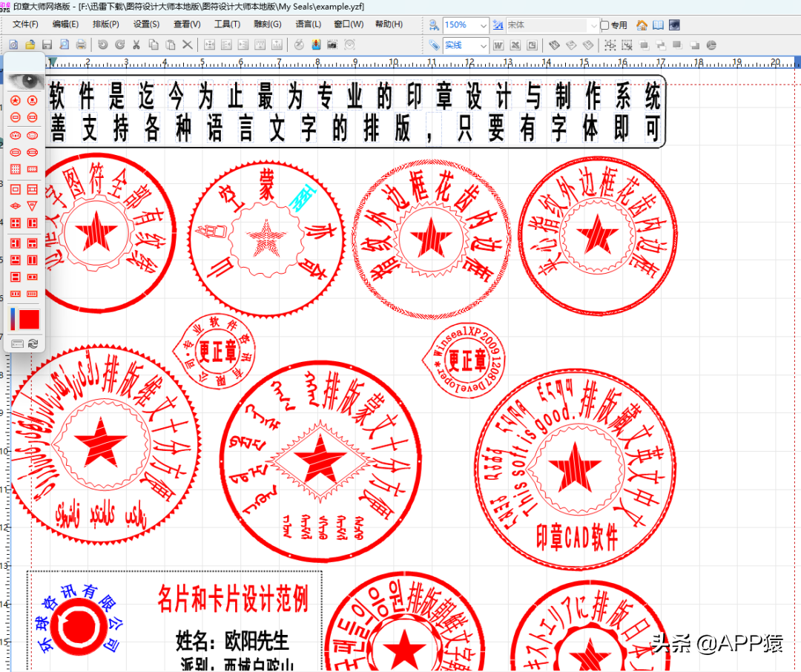Select the round star seal template
The height and width of the screenshot is (672, 801).
point(16,100)
